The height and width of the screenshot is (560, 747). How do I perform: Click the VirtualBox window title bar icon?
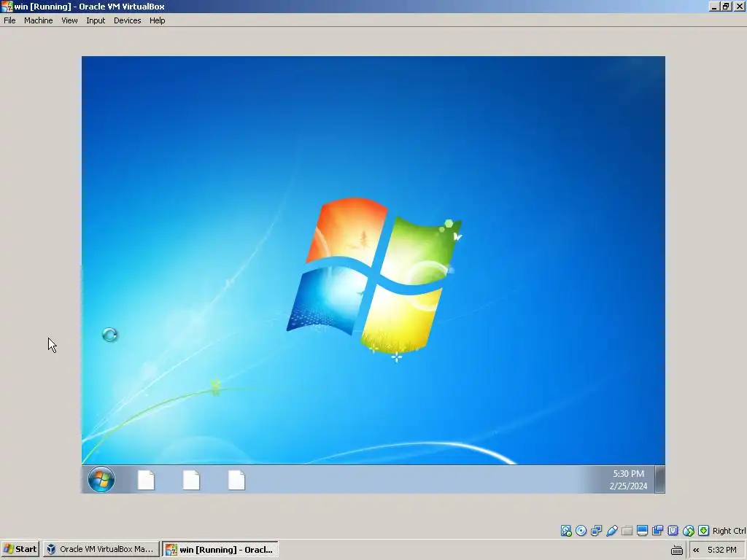tap(7, 6)
